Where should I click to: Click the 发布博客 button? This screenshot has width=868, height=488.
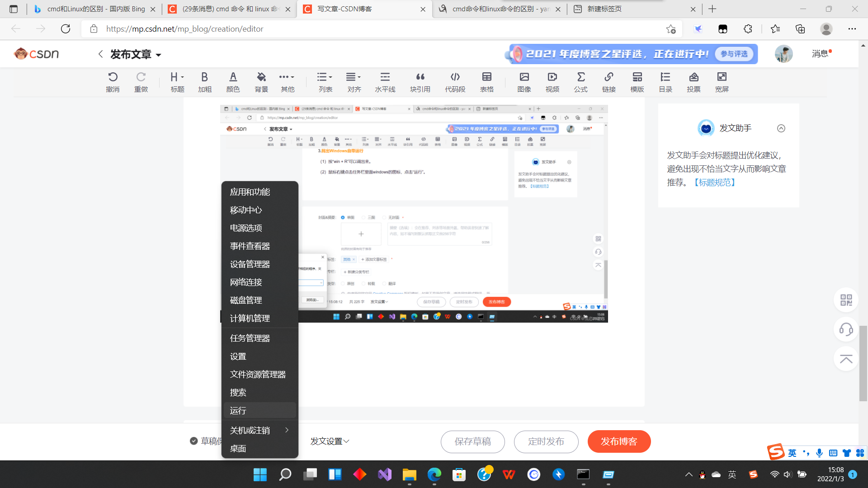(x=618, y=441)
